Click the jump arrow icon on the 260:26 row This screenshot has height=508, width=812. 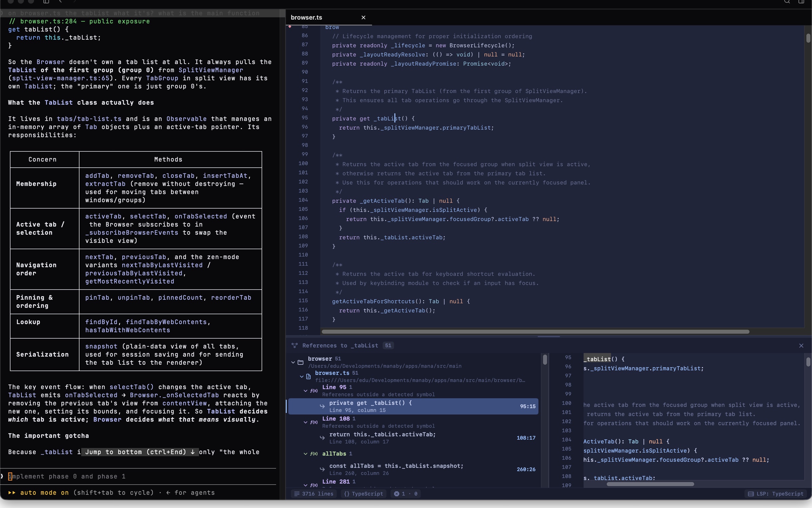coord(322,469)
